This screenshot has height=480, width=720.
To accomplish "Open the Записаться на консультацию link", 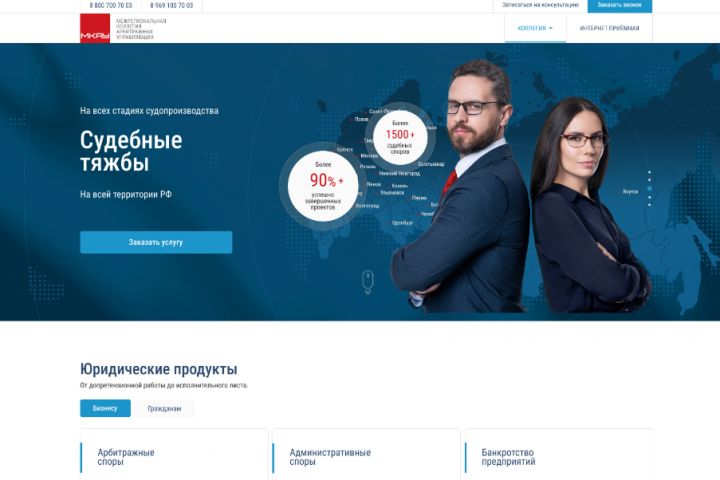I will click(x=540, y=5).
